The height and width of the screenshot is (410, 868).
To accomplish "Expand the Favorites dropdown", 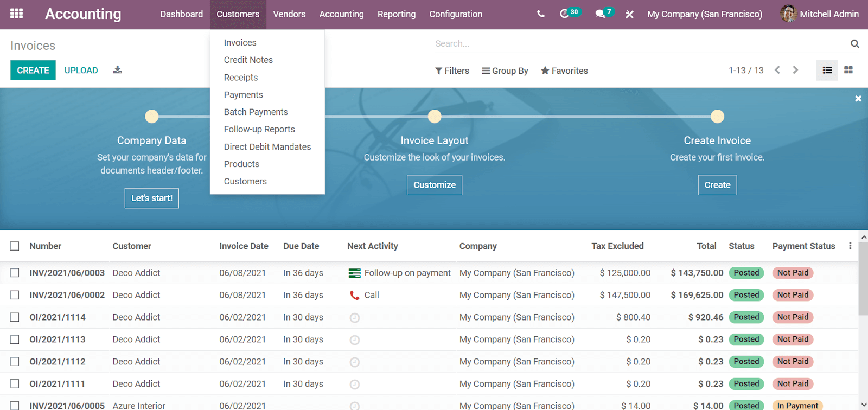I will pyautogui.click(x=564, y=71).
